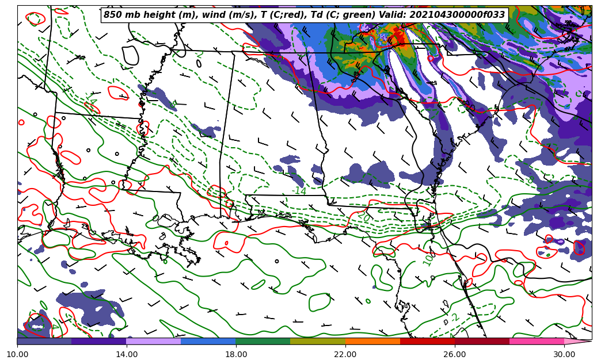This screenshot has height=364, width=597.
Task: Click the lavender 14–16 colorbar segment
Action: (154, 341)
